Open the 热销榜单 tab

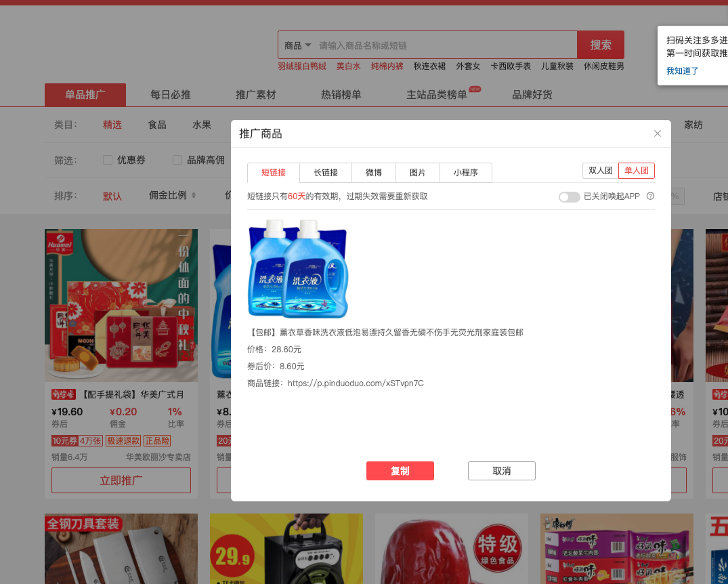tap(341, 95)
